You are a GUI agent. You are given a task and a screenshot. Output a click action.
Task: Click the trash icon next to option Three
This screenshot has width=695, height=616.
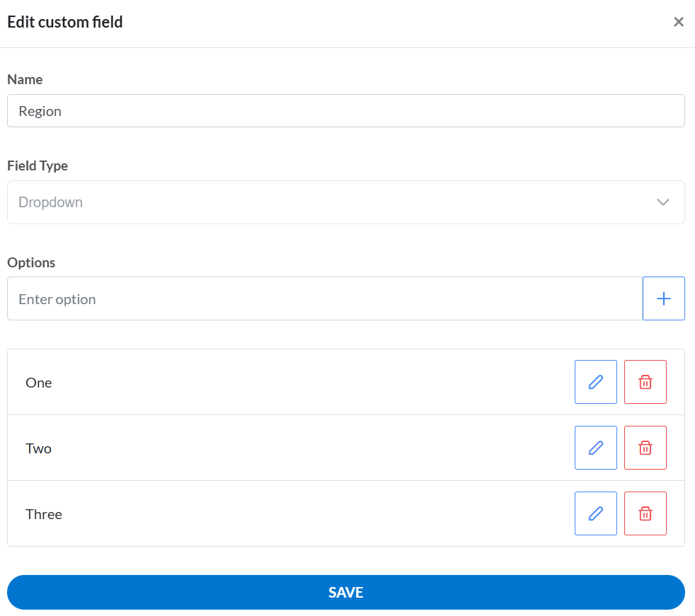645,513
